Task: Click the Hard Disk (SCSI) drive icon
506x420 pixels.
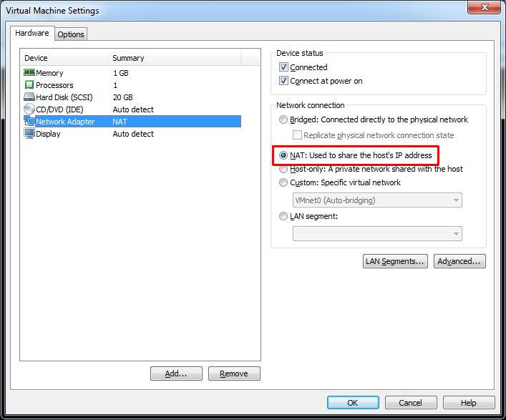Action: pyautogui.click(x=29, y=97)
